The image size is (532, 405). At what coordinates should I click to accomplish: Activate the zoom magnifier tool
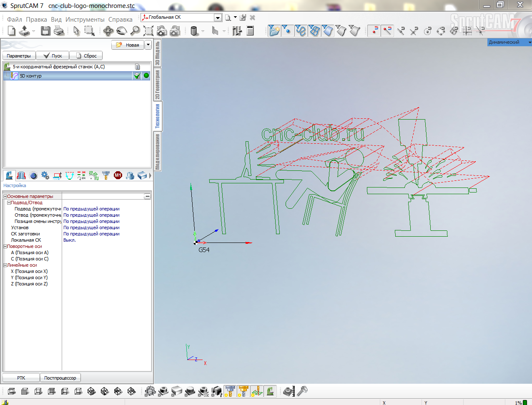[135, 31]
